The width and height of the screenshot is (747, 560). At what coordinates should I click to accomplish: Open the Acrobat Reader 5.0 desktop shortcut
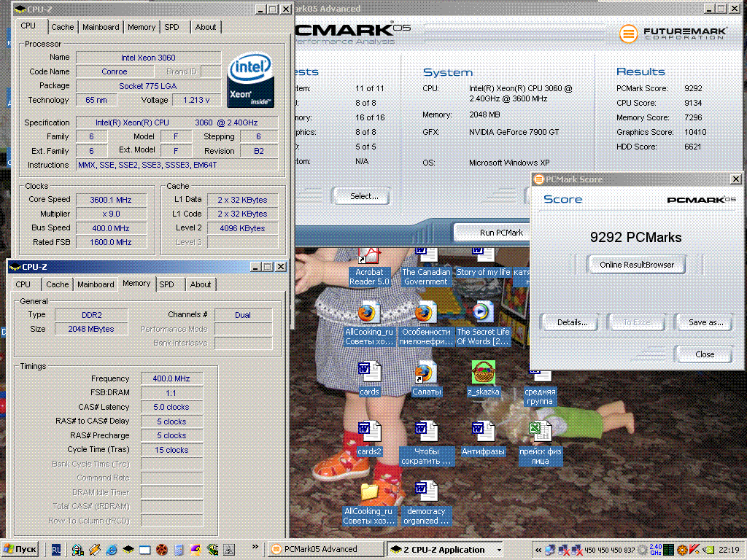point(369,267)
